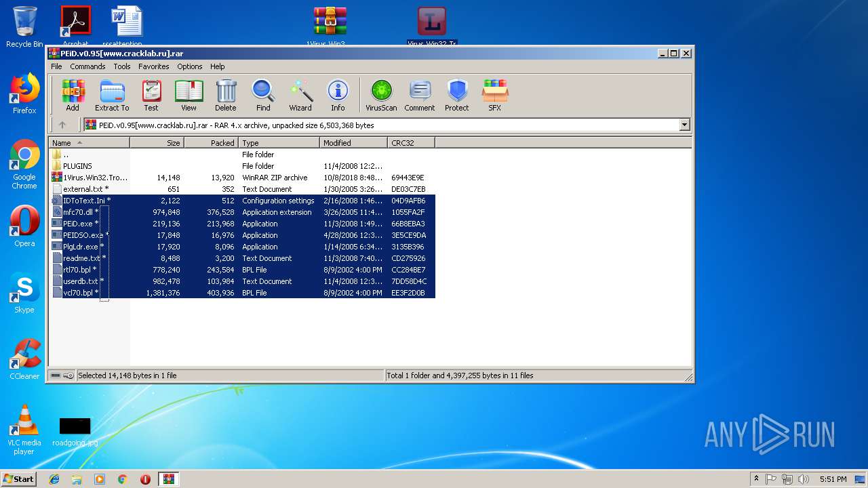Select 1Virus.Win32.Tro... ZIP archive row
868x488 pixels.
tap(242, 178)
